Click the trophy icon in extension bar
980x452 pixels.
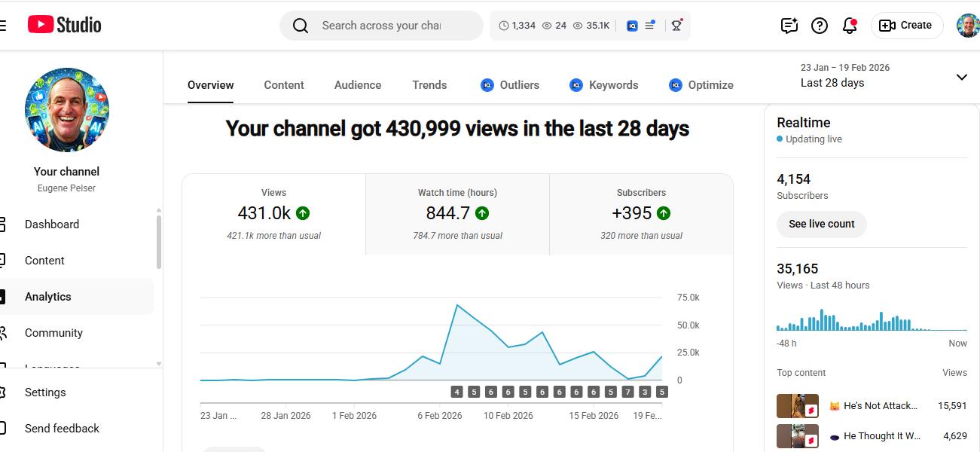point(676,26)
